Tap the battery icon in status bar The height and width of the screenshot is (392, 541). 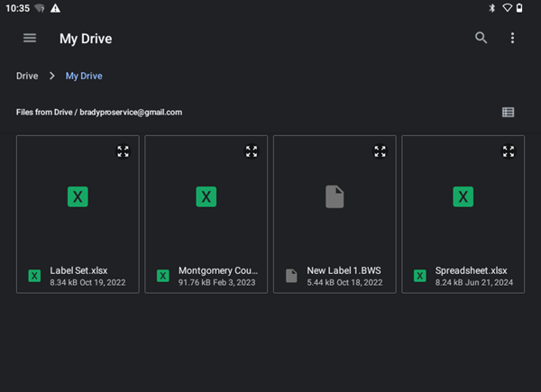(530, 8)
